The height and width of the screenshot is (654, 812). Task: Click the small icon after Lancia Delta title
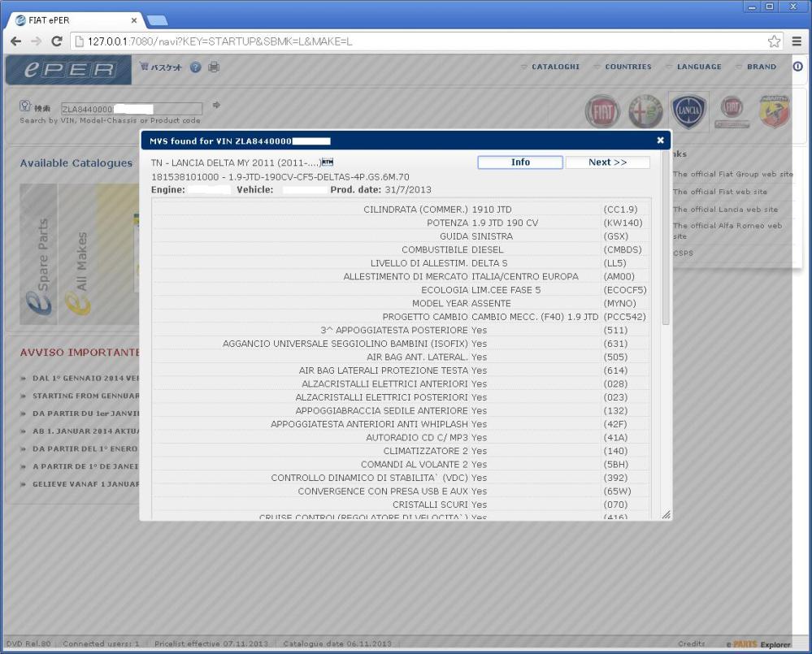tap(328, 162)
